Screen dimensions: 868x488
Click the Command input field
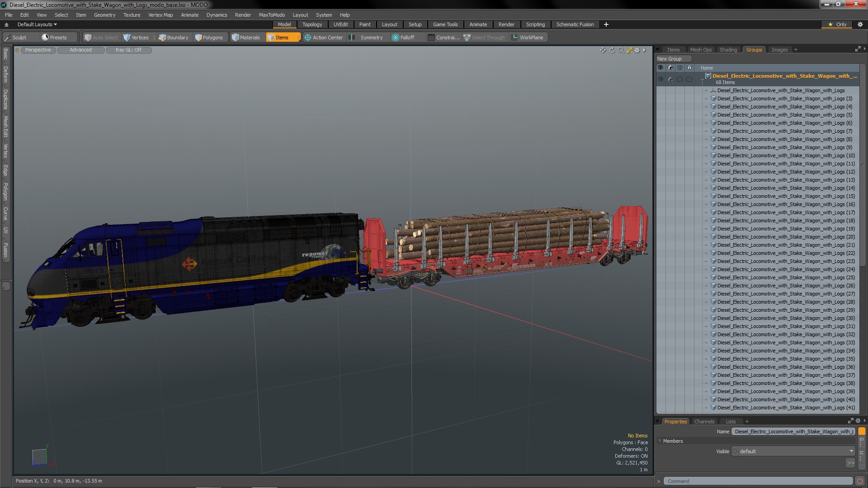pos(757,481)
